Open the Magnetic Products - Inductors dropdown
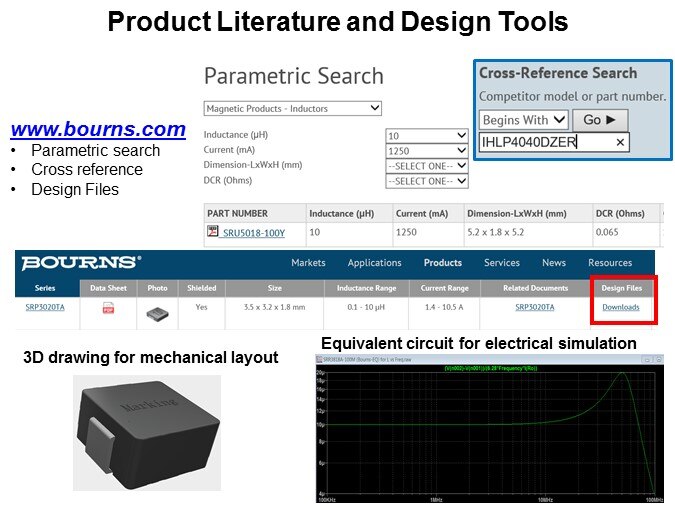 293,108
